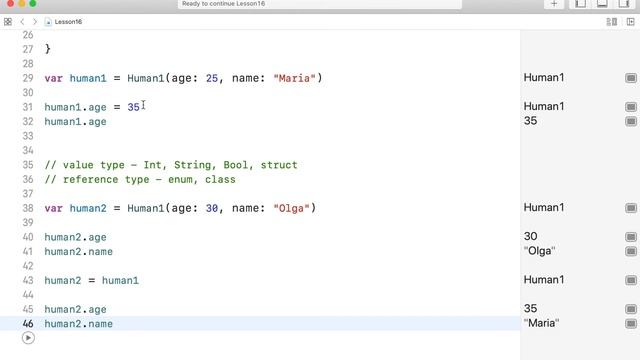Click human2.name on line 41

click(78, 251)
